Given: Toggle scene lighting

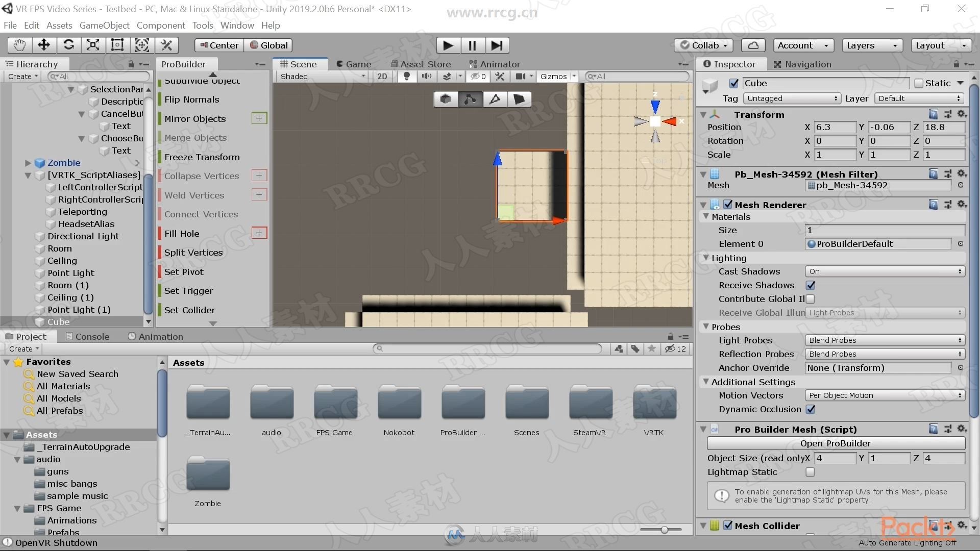Looking at the screenshot, I should point(407,77).
